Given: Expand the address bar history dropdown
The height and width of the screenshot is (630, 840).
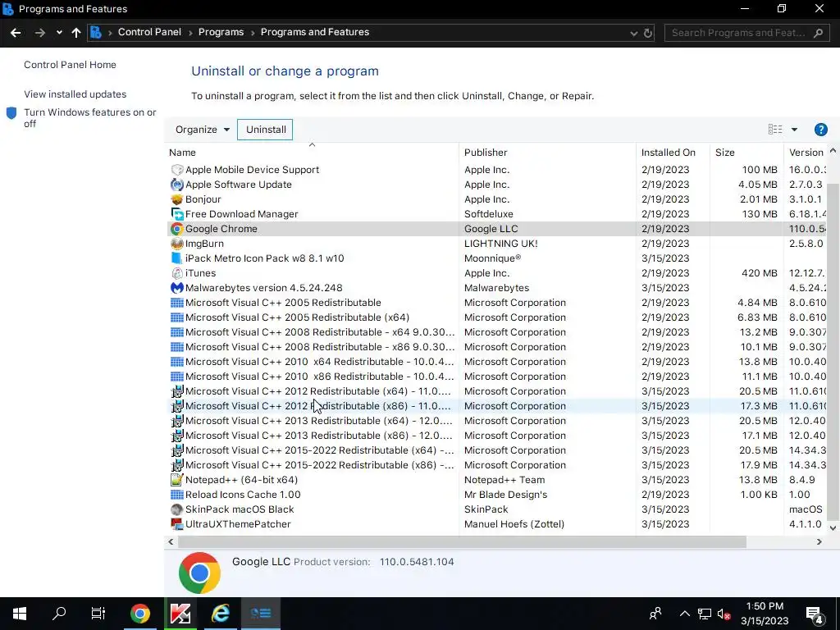Looking at the screenshot, I should coord(634,33).
